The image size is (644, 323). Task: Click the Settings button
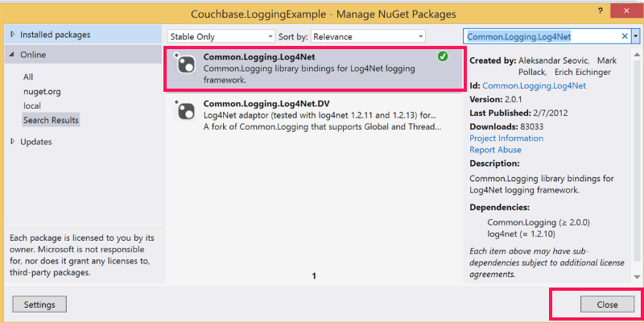click(x=39, y=304)
